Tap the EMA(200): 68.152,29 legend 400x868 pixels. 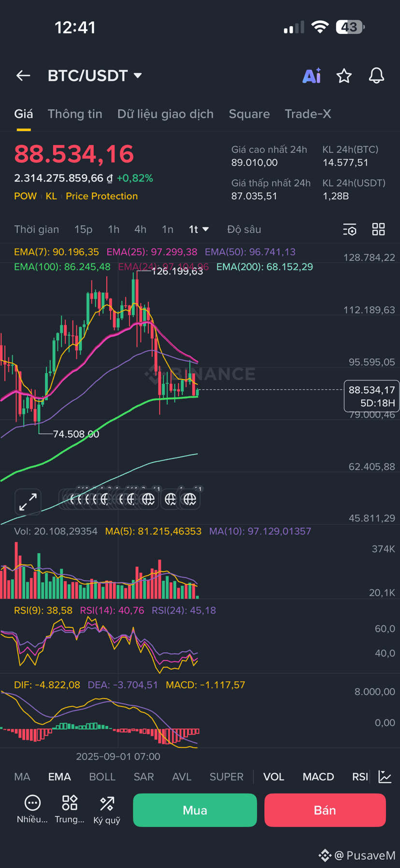pyautogui.click(x=265, y=267)
